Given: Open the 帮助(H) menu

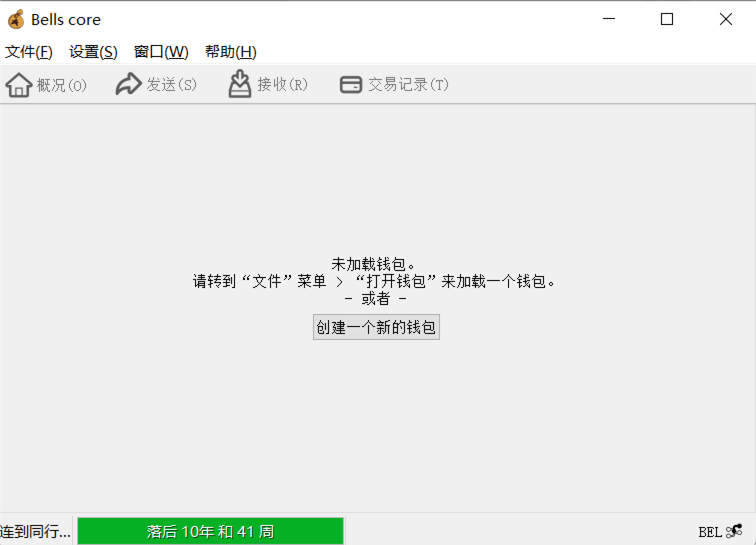Looking at the screenshot, I should point(230,51).
